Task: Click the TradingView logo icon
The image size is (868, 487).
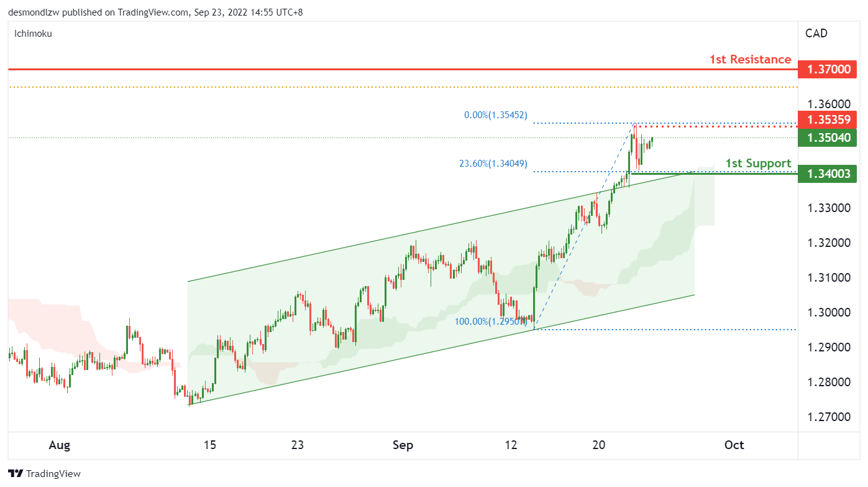Action: tap(16, 473)
